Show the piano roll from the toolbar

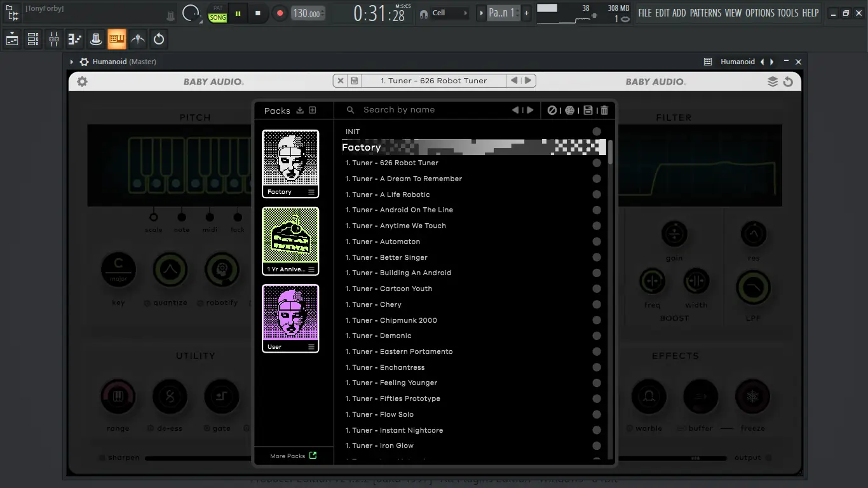[x=75, y=39]
